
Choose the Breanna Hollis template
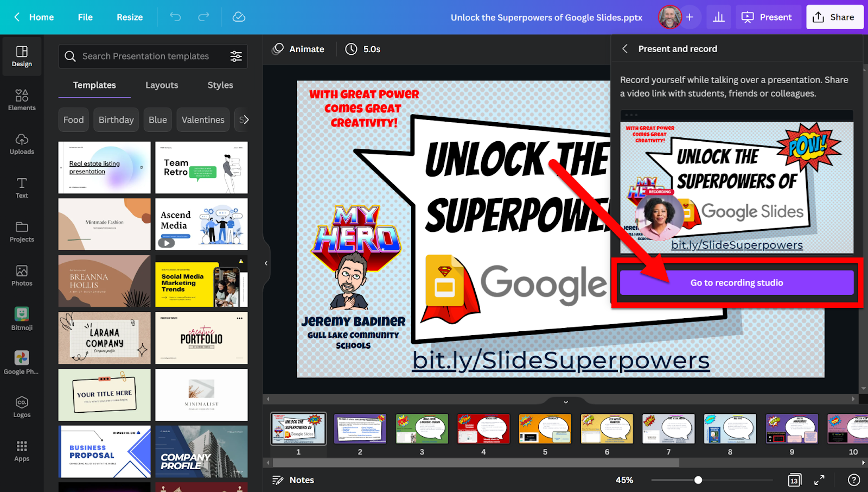(x=105, y=281)
